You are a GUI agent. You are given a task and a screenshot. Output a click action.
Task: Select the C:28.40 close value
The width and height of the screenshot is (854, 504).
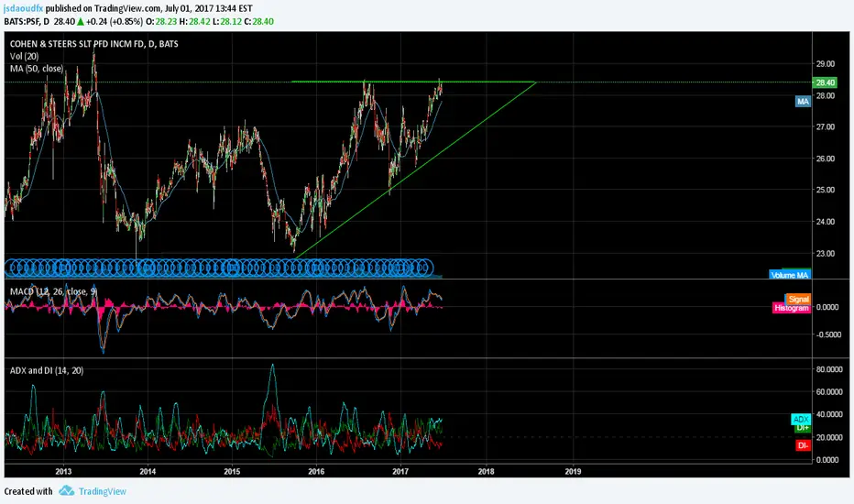258,22
